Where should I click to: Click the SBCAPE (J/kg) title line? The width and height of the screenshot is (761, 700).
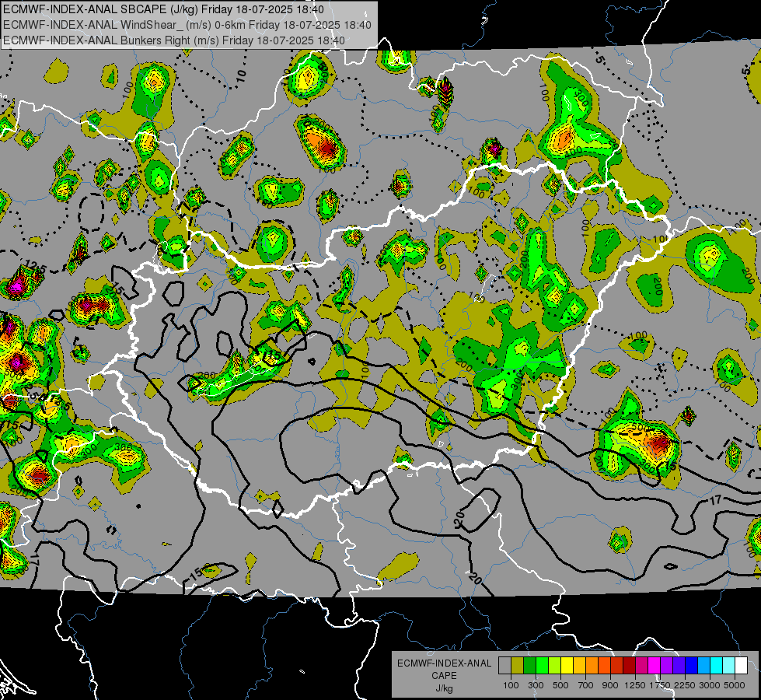tap(163, 9)
